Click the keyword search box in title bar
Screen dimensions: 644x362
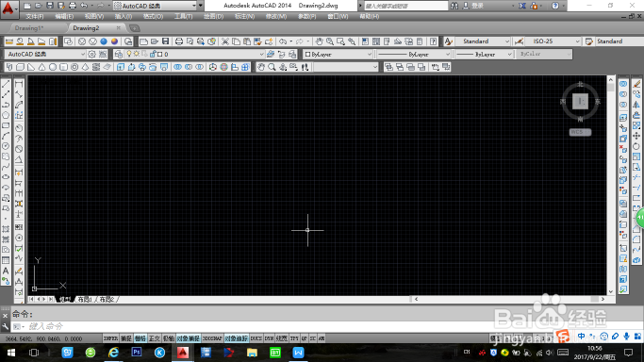(405, 6)
